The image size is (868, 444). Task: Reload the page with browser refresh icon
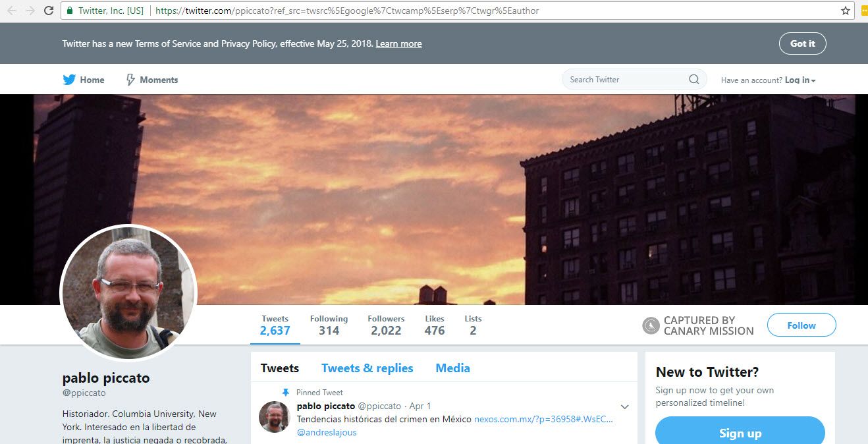point(49,11)
